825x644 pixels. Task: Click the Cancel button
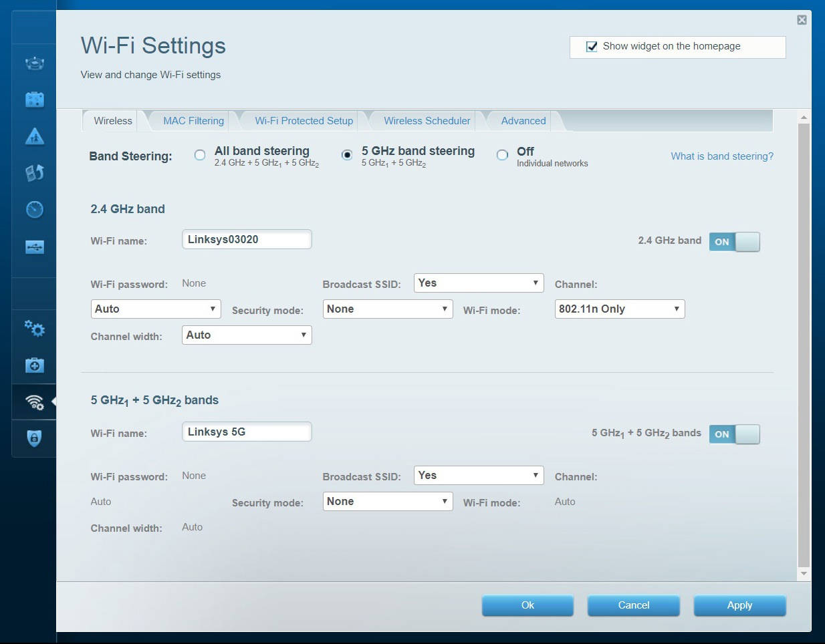634,605
